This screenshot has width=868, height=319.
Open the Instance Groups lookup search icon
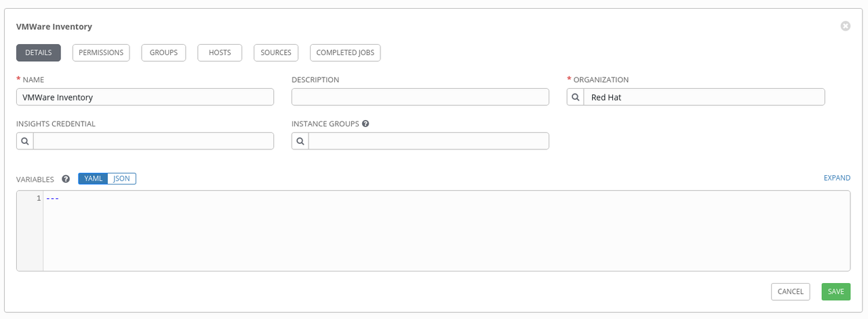[300, 141]
